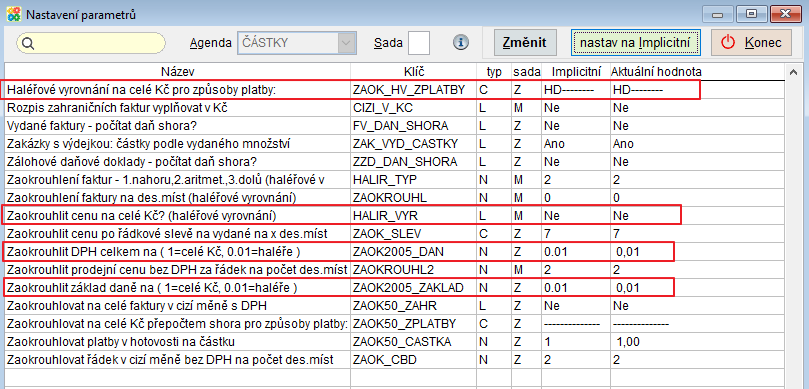Click key cell ZAOK50_CASTKA
This screenshot has width=809, height=389.
(x=414, y=342)
